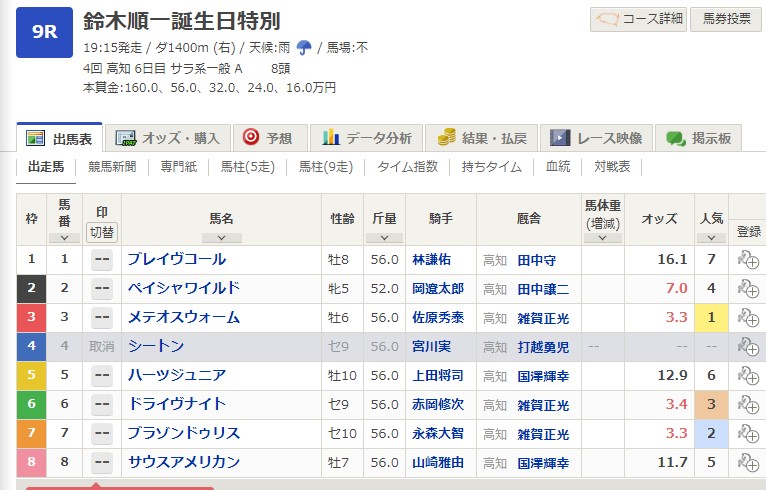Image resolution: width=766 pixels, height=490 pixels.
Task: Open horse ブラゾンドゥリス link
Action: [184, 433]
